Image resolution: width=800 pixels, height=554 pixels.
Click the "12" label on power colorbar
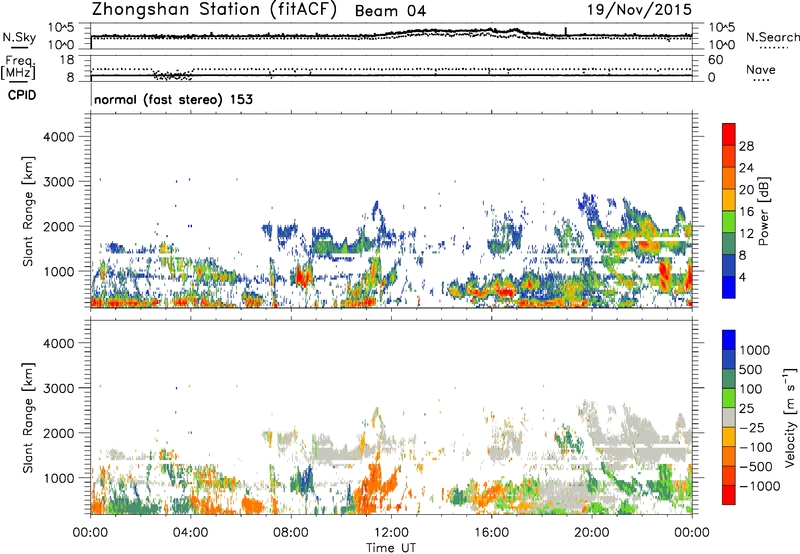click(x=746, y=234)
